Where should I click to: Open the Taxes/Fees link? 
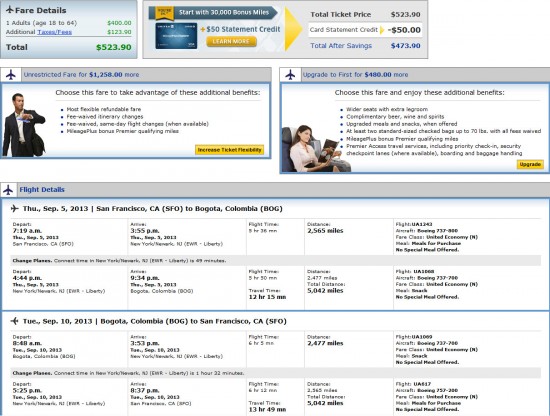(x=54, y=32)
